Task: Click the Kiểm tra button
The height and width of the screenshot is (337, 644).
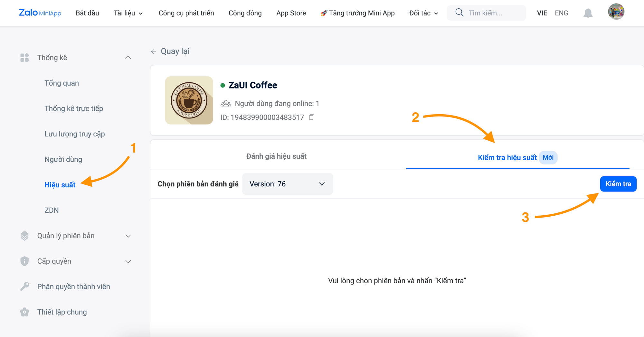Action: [618, 184]
